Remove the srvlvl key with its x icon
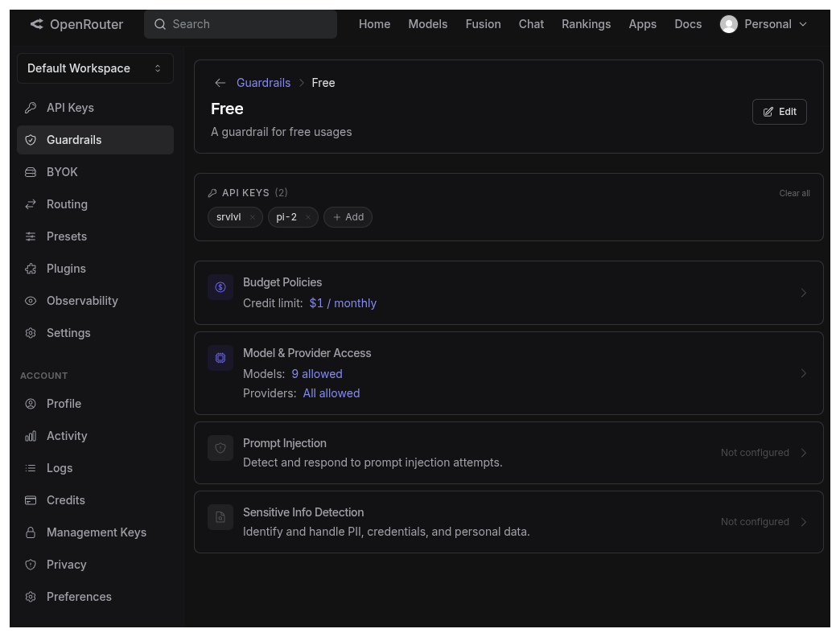 point(253,217)
